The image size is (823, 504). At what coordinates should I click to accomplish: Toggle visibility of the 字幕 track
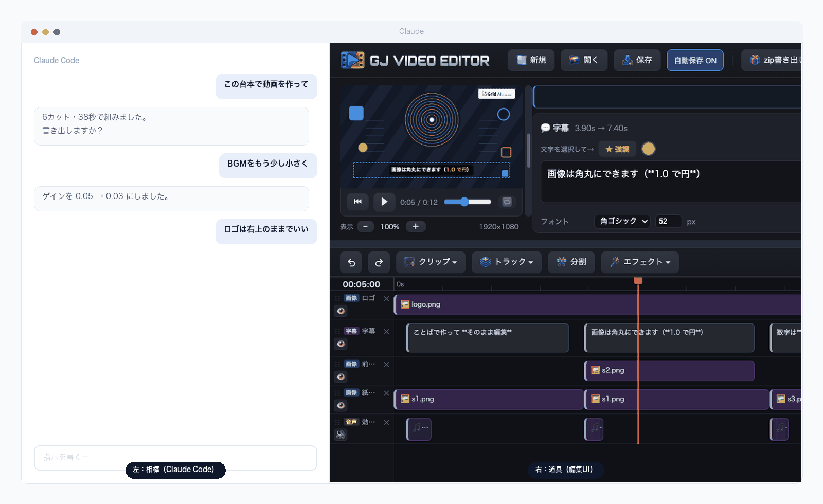tap(341, 344)
